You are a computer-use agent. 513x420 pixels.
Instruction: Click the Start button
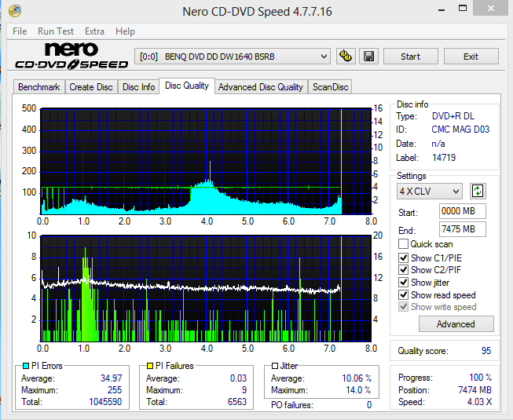click(411, 57)
